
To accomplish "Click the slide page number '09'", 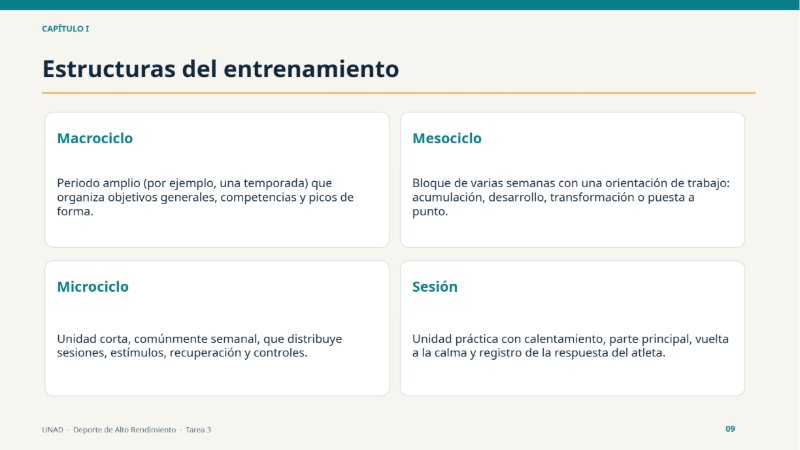I will coord(730,429).
